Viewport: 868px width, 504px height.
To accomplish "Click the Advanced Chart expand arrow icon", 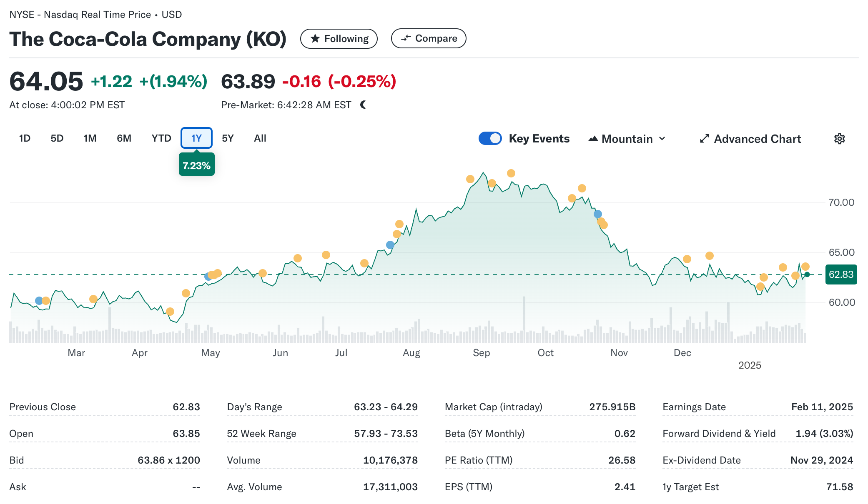I will pyautogui.click(x=704, y=139).
